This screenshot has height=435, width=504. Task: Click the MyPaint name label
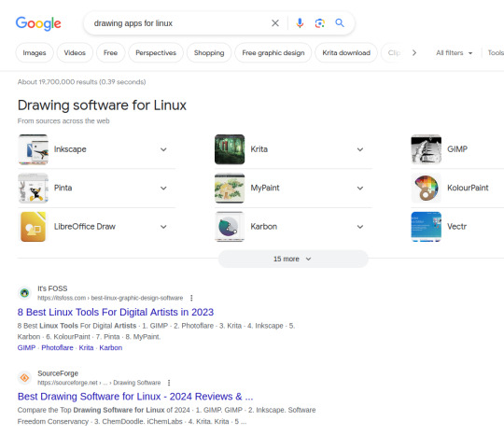pos(265,188)
